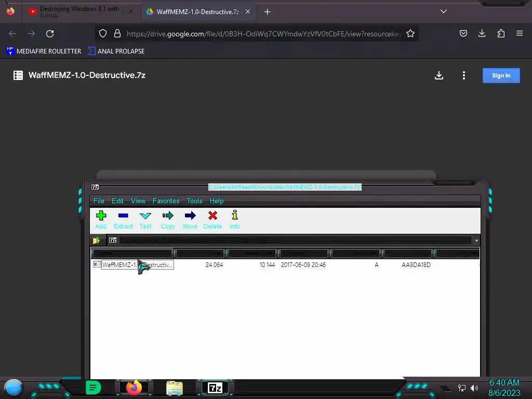Click the Start orb on taskbar
Screen dimensions: 532x399
click(x=13, y=388)
